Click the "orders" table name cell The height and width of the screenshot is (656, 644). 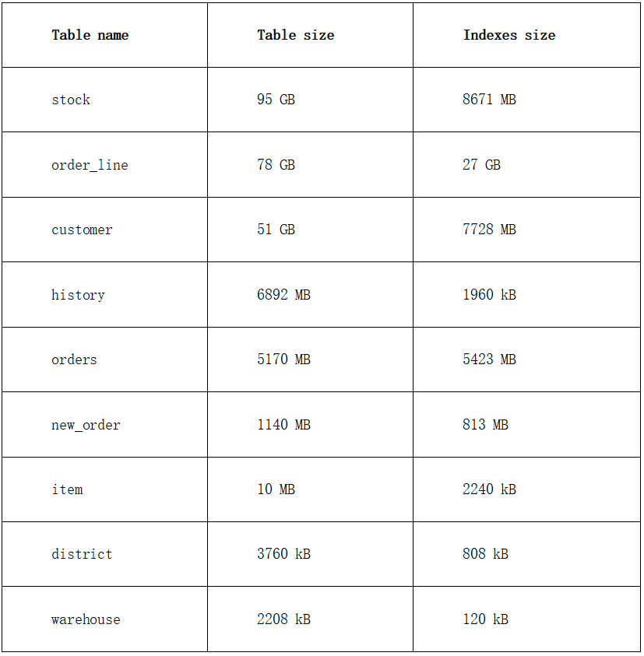point(75,360)
